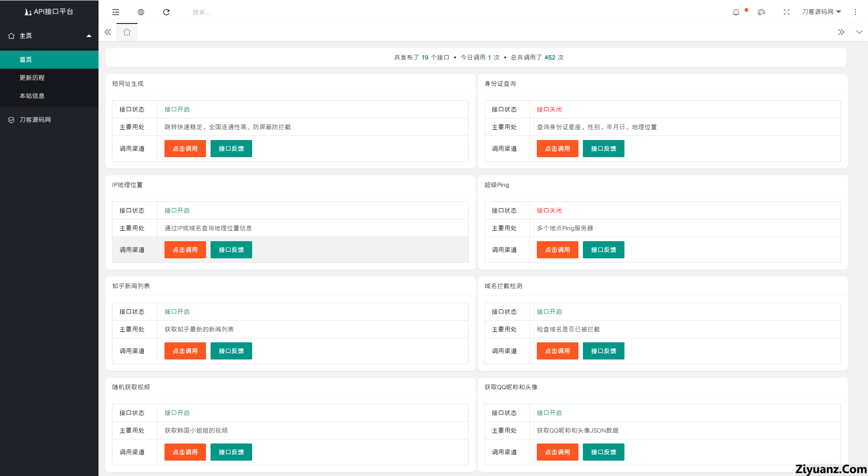The height and width of the screenshot is (476, 868).
Task: Click 点击调用 for 短网址生成
Action: (x=185, y=149)
